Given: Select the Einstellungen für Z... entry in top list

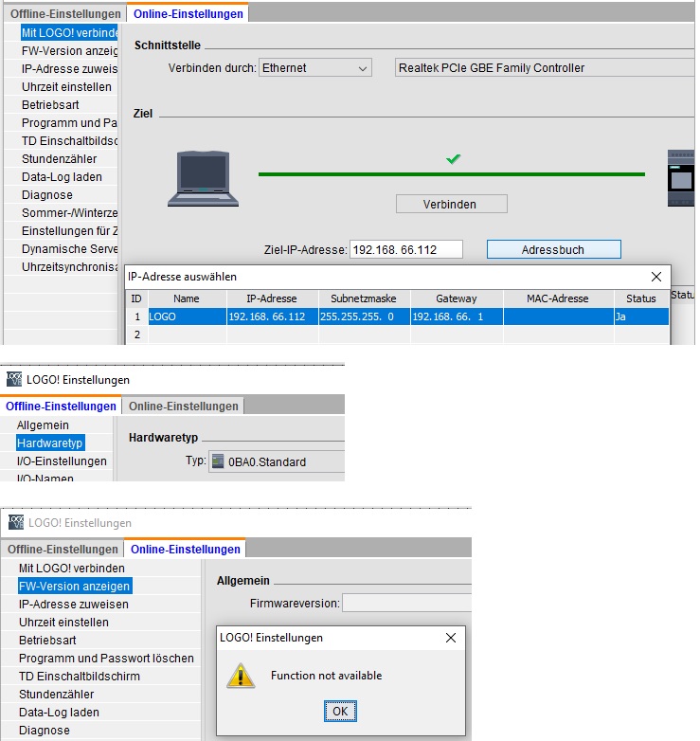Looking at the screenshot, I should click(x=69, y=230).
